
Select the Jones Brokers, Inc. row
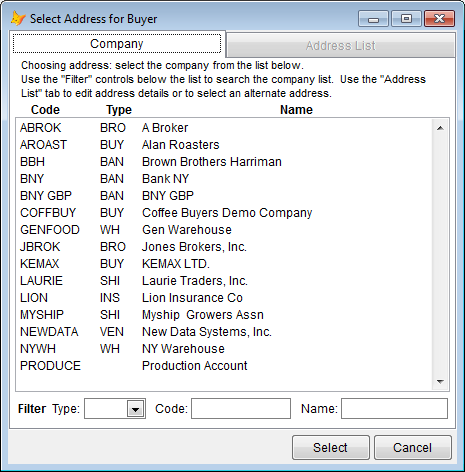(224, 247)
